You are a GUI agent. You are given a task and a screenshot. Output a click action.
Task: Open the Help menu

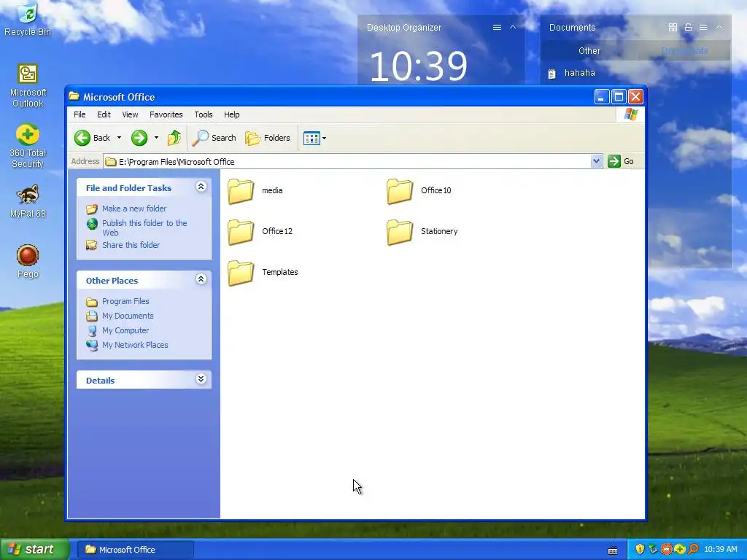pos(231,114)
